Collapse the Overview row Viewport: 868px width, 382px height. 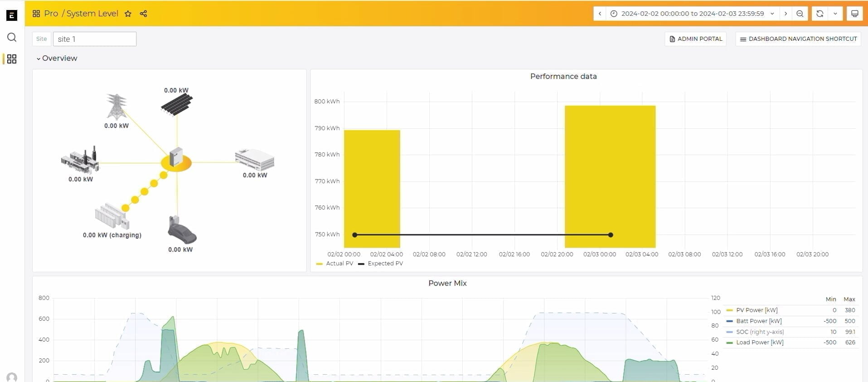pyautogui.click(x=57, y=58)
